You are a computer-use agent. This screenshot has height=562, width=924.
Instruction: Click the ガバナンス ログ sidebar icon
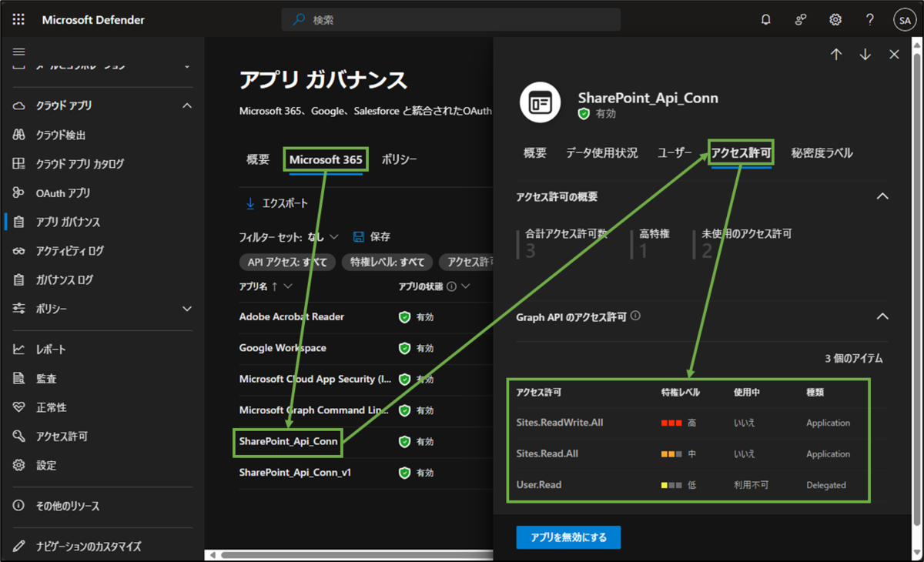click(x=19, y=279)
